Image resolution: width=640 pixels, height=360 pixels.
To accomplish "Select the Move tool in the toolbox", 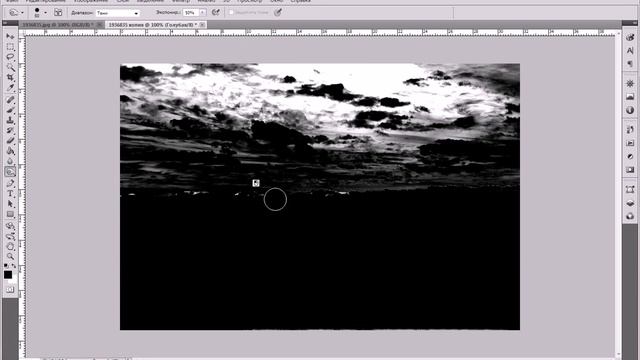I will tap(10, 37).
